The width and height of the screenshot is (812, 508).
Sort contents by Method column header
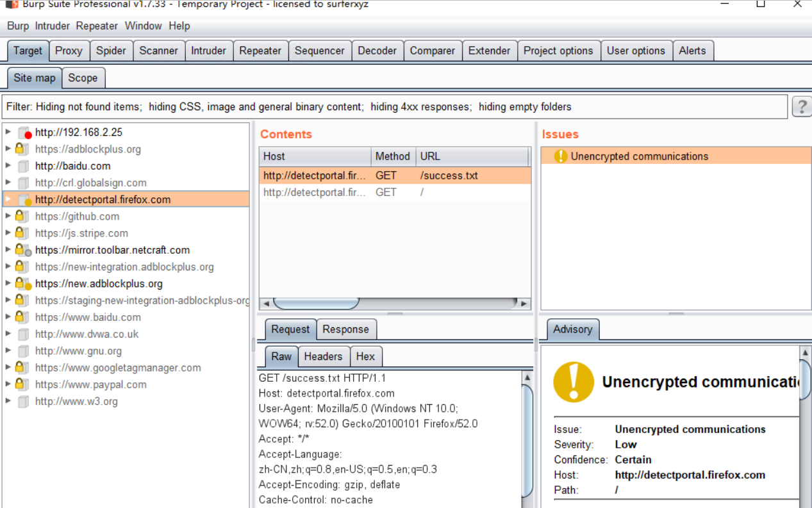pyautogui.click(x=392, y=156)
